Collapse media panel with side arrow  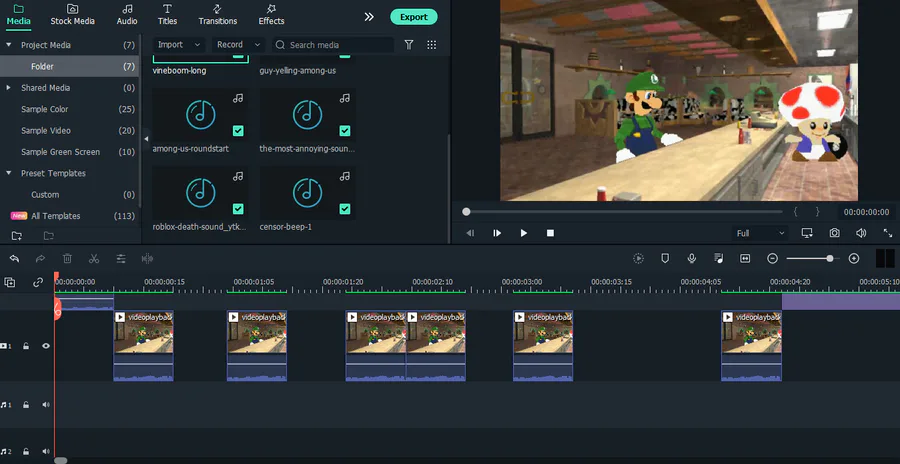[146, 138]
